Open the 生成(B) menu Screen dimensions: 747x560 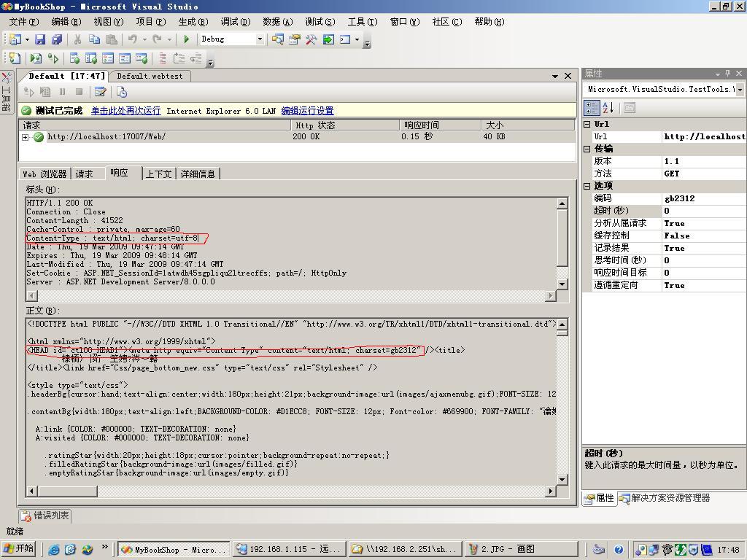(193, 22)
